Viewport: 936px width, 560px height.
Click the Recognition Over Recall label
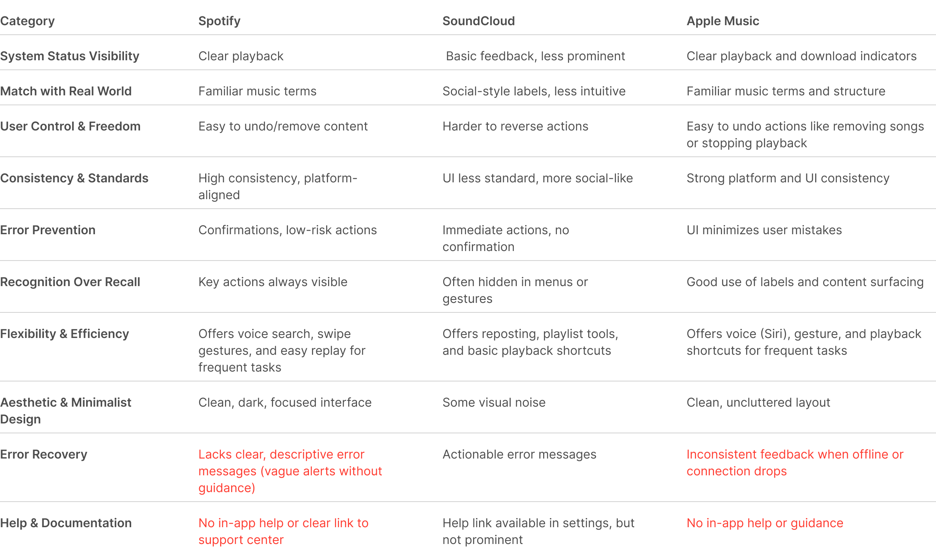70,282
